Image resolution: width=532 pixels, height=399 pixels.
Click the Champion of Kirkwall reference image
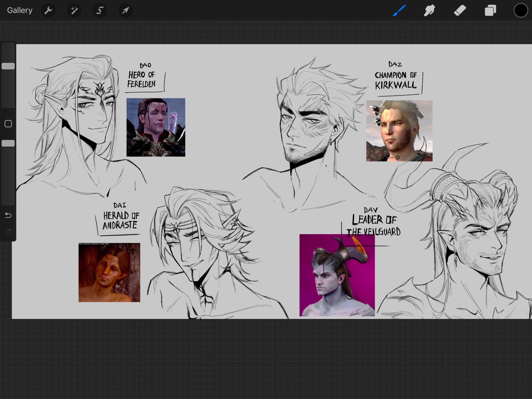click(x=399, y=131)
